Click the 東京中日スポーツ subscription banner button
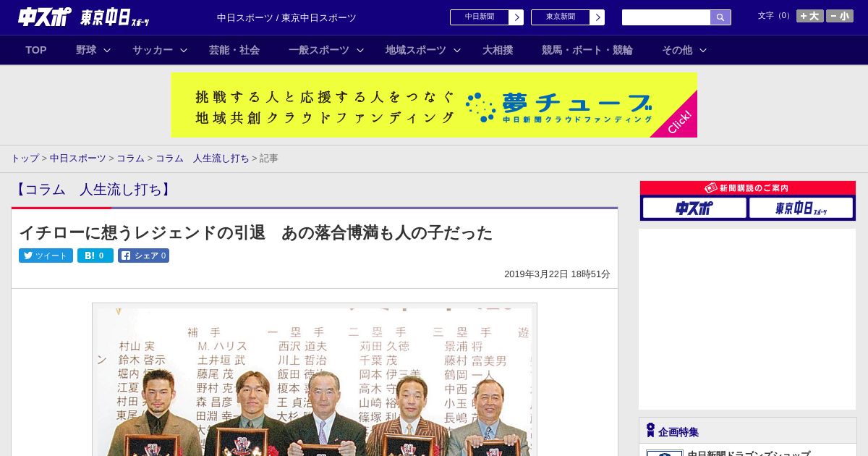The image size is (868, 456). 801,208
